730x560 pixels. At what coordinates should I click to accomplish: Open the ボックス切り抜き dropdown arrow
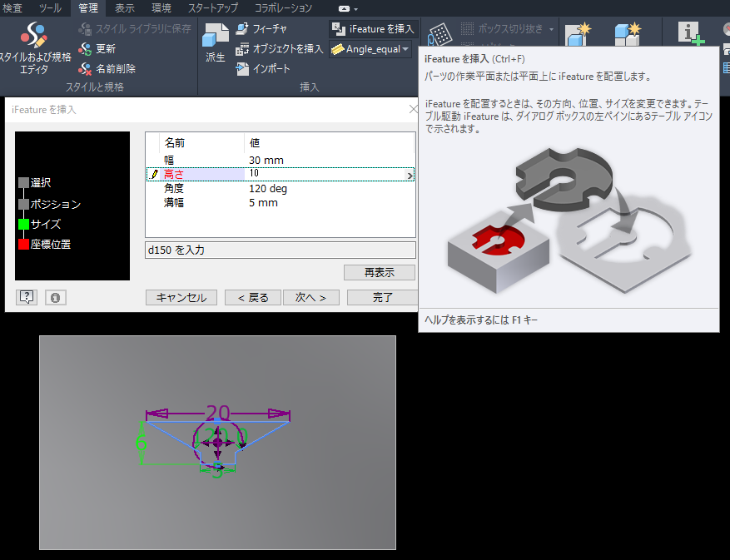(552, 29)
